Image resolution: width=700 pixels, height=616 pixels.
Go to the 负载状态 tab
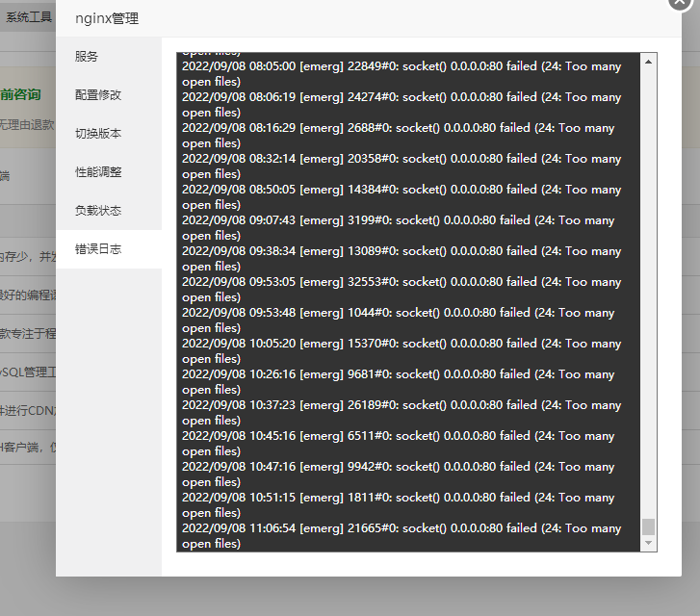click(x=109, y=210)
